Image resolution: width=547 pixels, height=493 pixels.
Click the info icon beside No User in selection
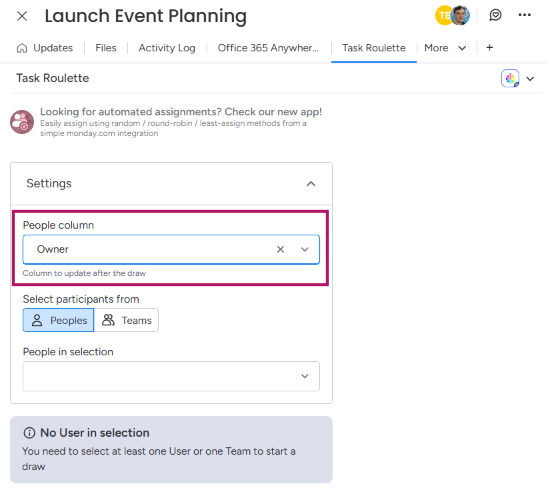pos(29,433)
